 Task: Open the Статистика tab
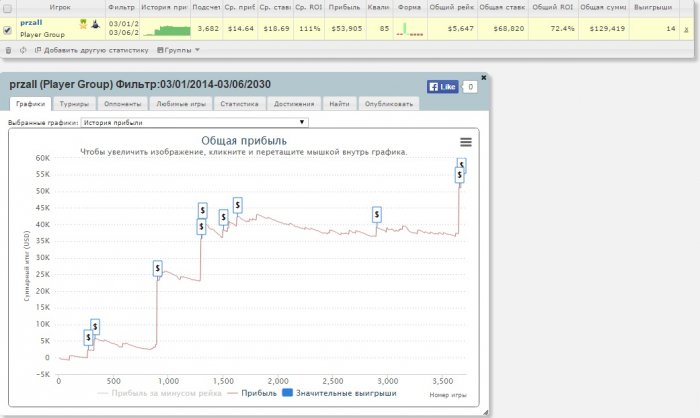[239, 104]
